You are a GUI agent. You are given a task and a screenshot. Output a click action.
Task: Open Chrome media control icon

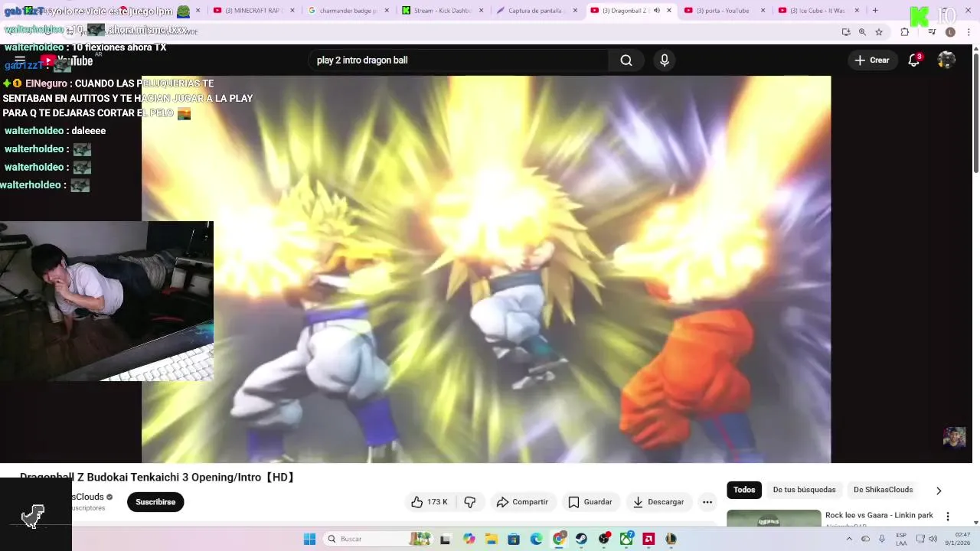tap(932, 32)
